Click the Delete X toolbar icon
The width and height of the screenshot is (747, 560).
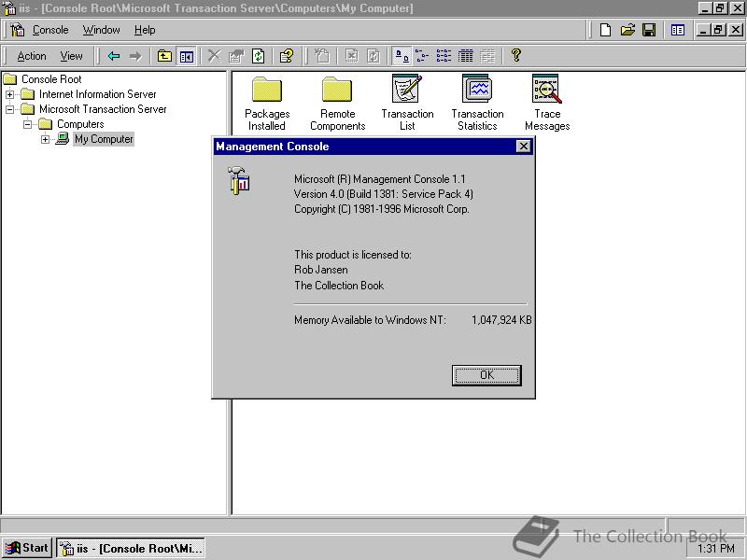pyautogui.click(x=214, y=56)
